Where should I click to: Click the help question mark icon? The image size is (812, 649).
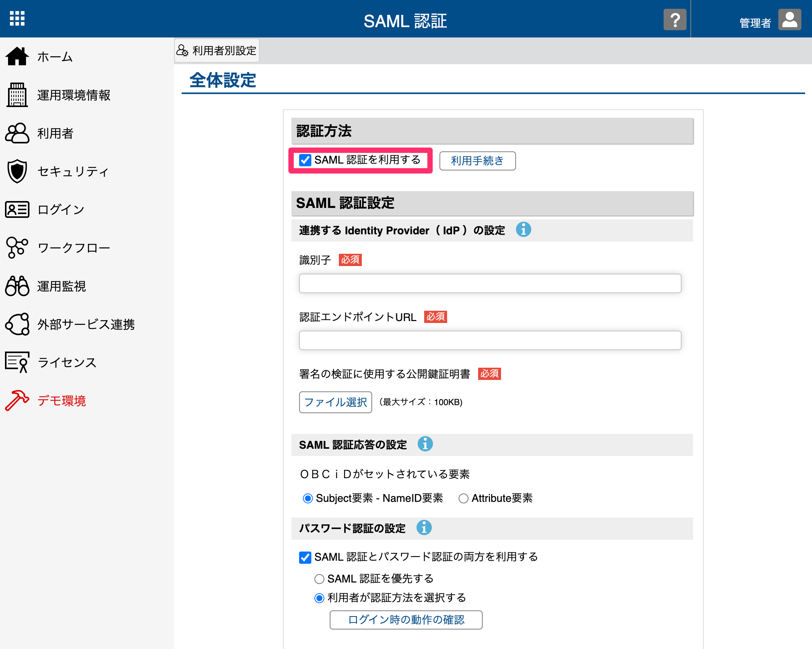pos(675,19)
